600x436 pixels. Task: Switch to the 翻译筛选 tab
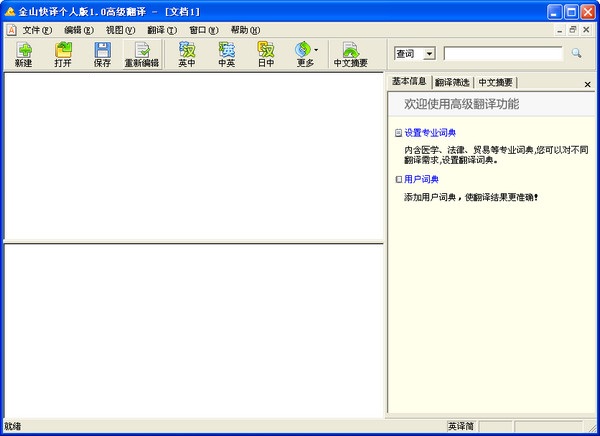[452, 82]
